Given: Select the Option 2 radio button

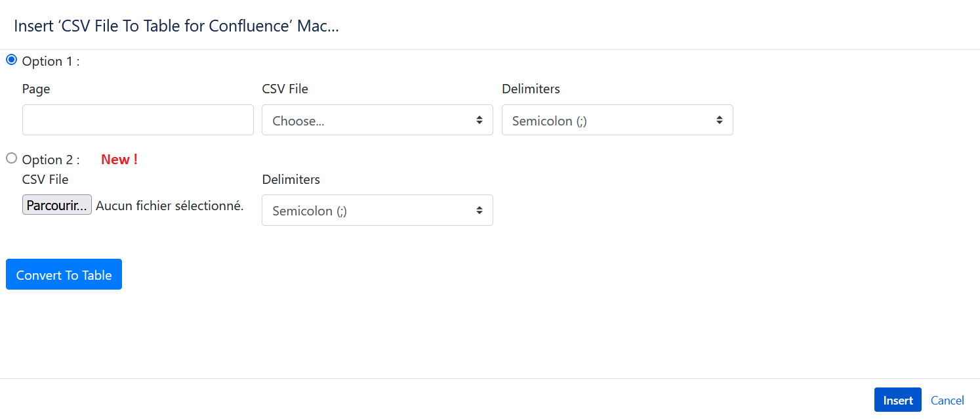Looking at the screenshot, I should [x=11, y=158].
